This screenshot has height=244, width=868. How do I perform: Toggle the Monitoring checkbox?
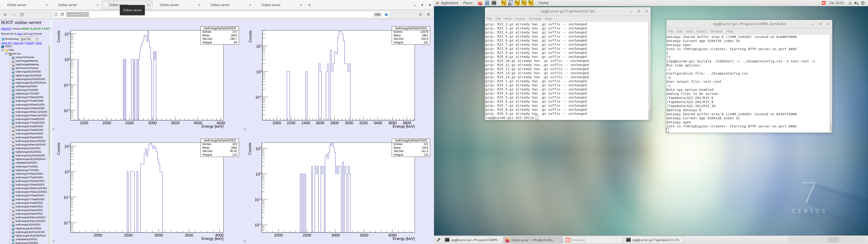click(x=3, y=39)
